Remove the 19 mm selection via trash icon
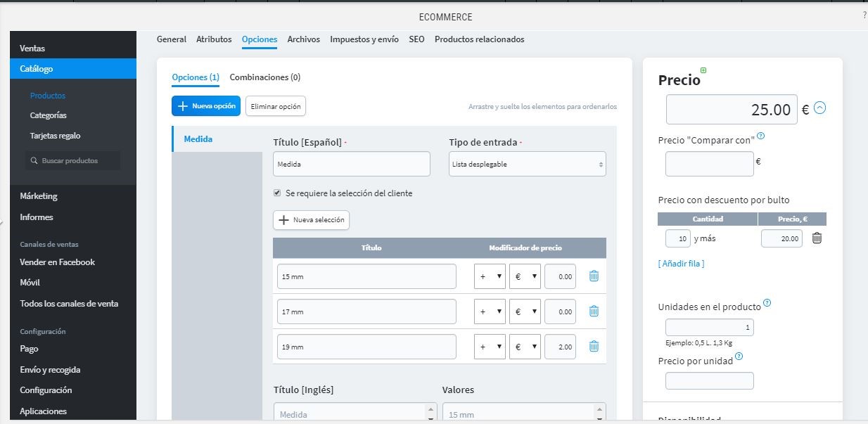Image resolution: width=868 pixels, height=424 pixels. tap(594, 346)
